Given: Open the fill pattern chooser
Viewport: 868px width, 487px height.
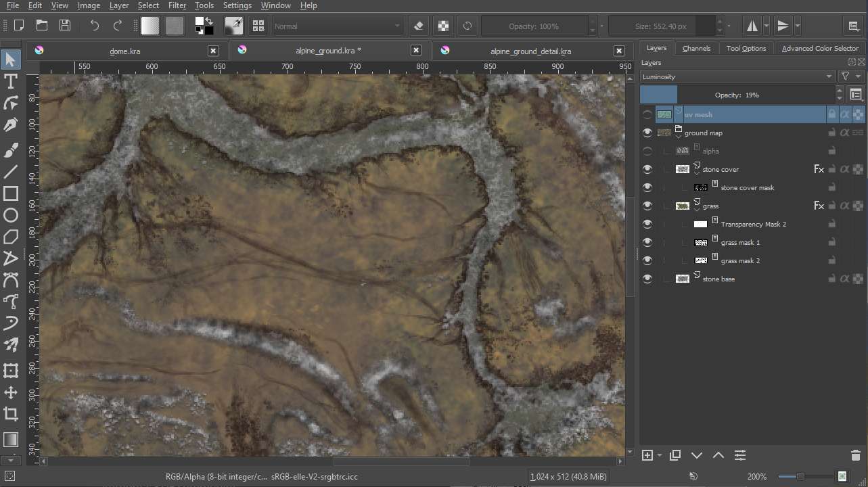Looking at the screenshot, I should [175, 26].
